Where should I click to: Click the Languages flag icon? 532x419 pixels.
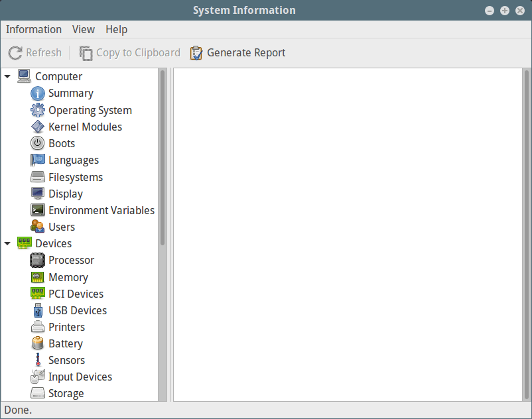click(37, 160)
